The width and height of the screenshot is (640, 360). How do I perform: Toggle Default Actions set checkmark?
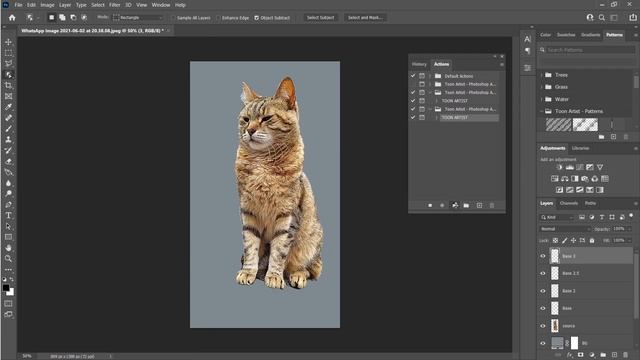413,76
